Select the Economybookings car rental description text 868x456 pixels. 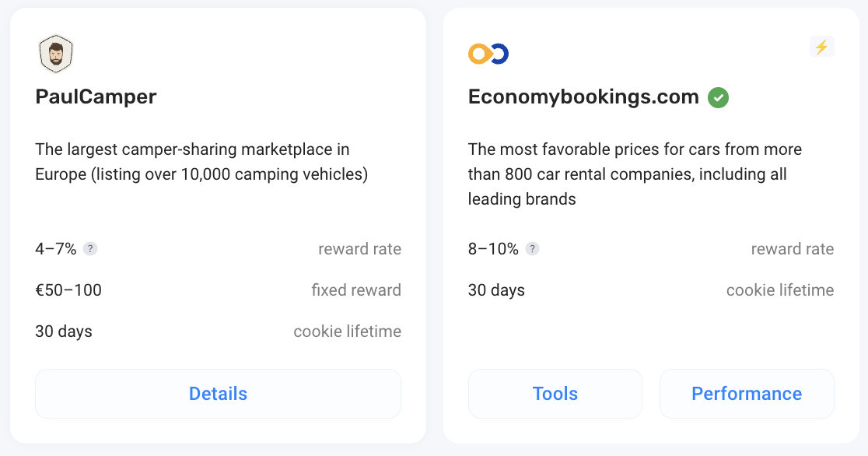point(635,174)
